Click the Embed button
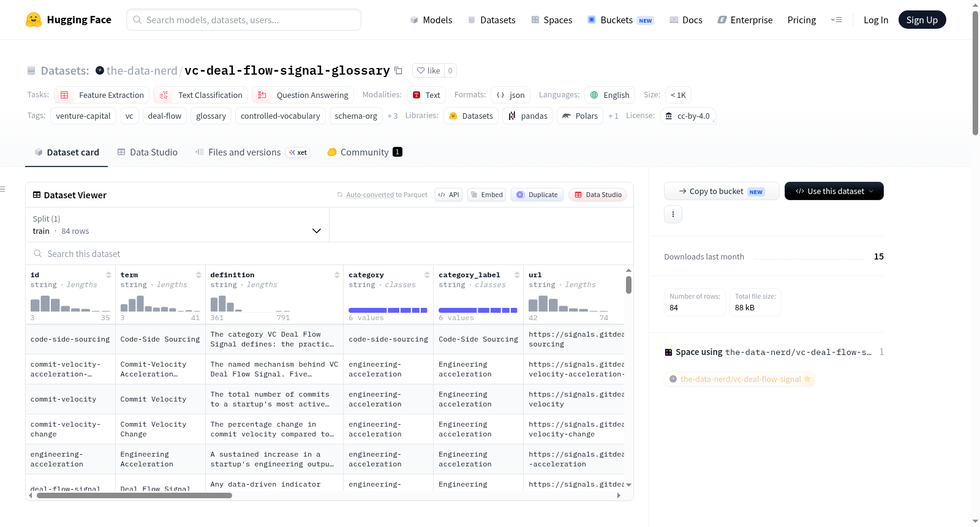 pos(486,195)
